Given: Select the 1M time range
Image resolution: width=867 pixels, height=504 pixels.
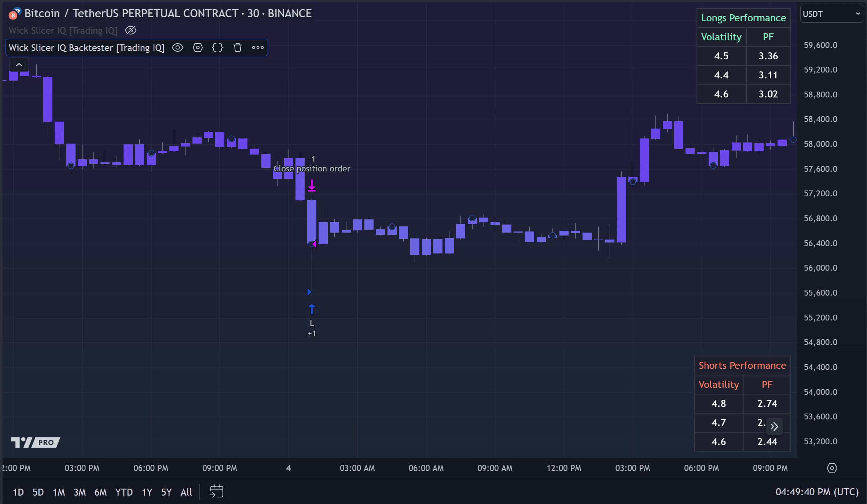Looking at the screenshot, I should pyautogui.click(x=59, y=492).
